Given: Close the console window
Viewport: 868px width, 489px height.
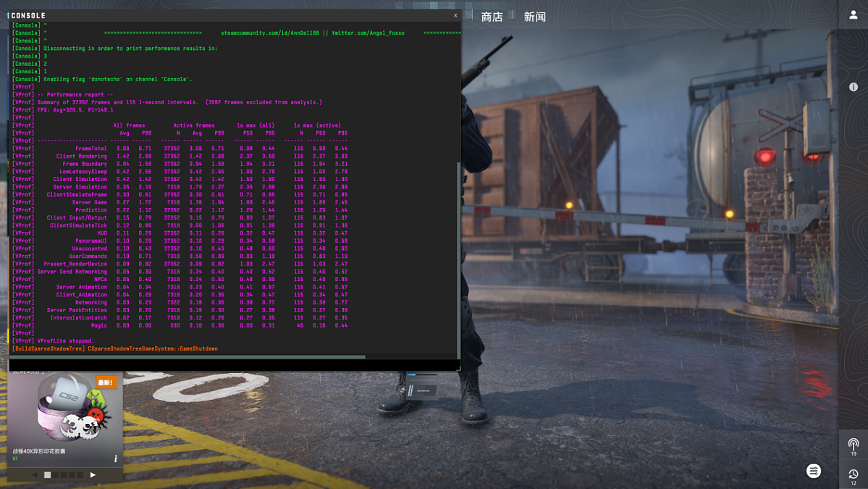Looking at the screenshot, I should point(455,15).
